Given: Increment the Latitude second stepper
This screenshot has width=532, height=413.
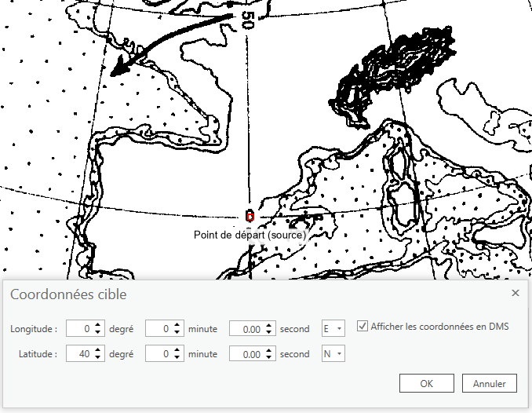Looking at the screenshot, I should (269, 351).
